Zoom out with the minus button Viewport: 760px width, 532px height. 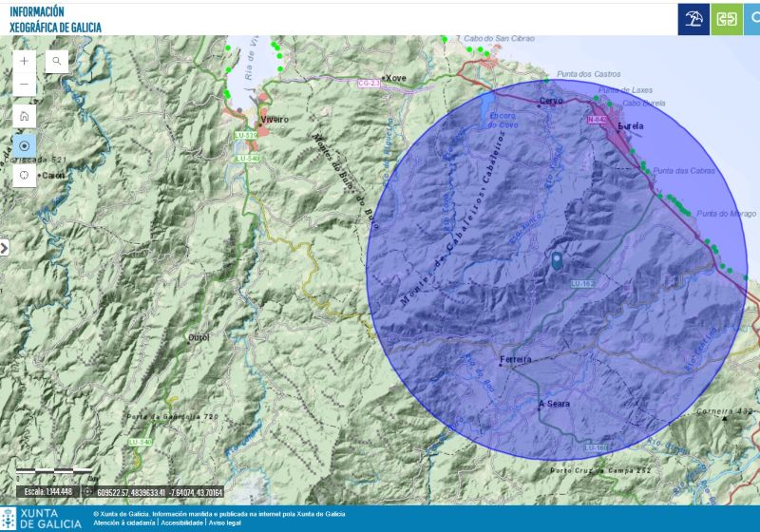point(24,85)
